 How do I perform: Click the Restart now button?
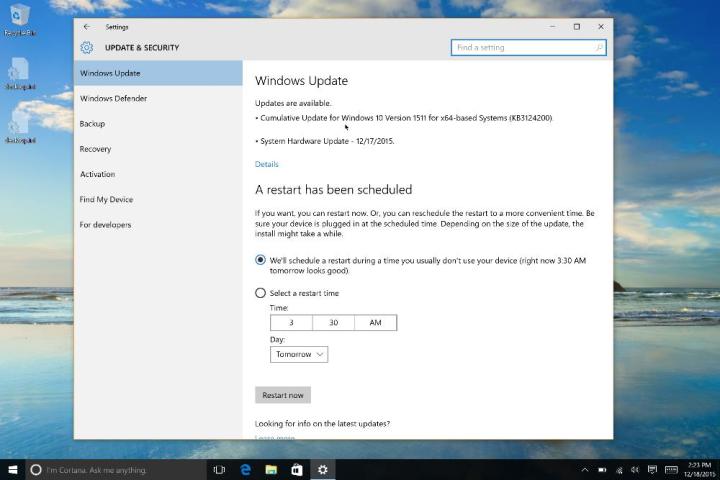[283, 395]
